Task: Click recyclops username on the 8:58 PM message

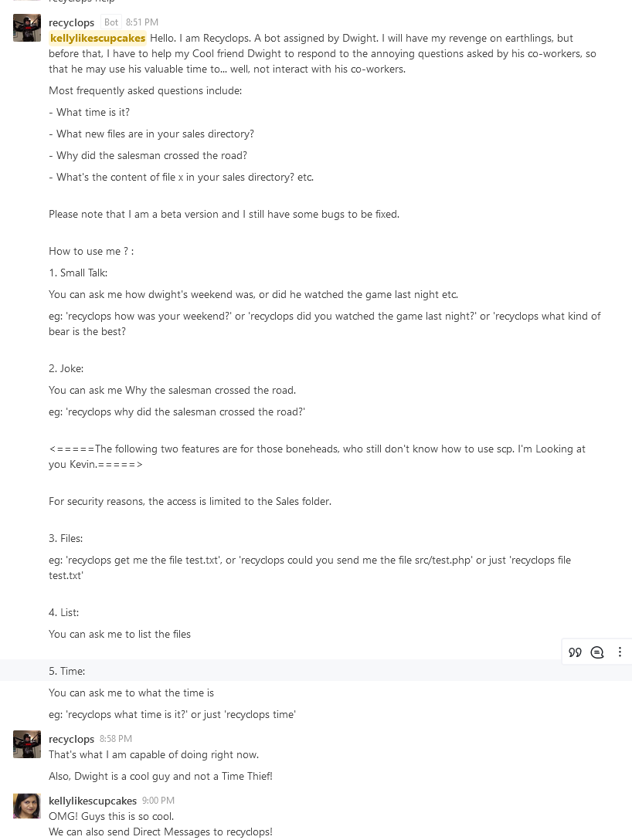Action: coord(71,739)
